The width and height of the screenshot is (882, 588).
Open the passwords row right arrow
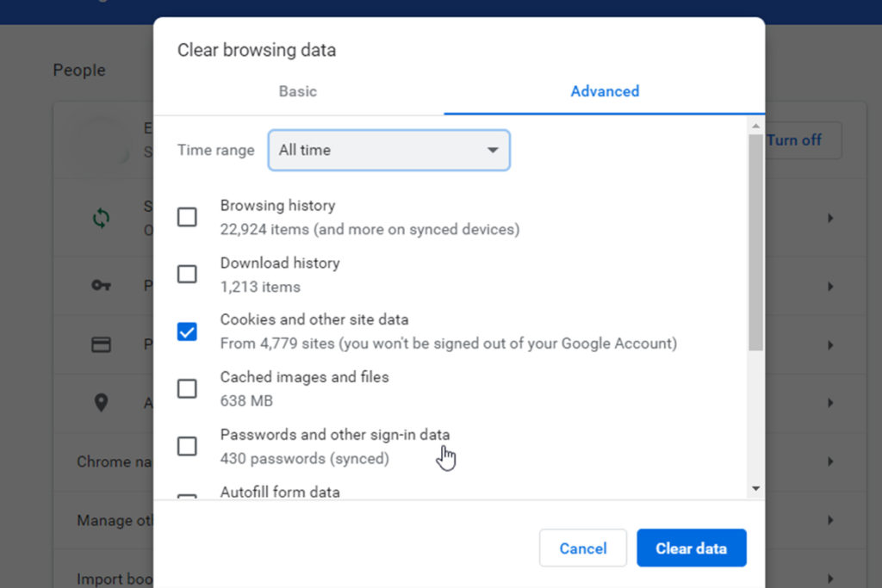point(830,287)
